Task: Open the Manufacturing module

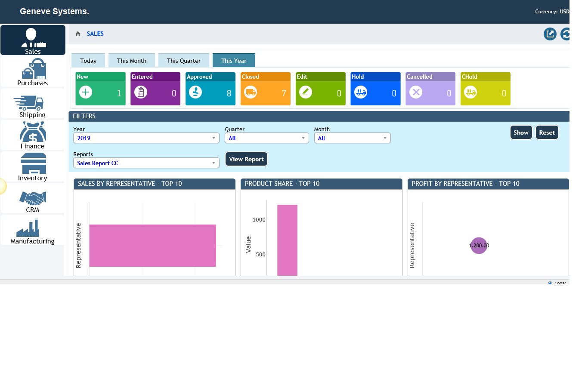Action: 33,231
